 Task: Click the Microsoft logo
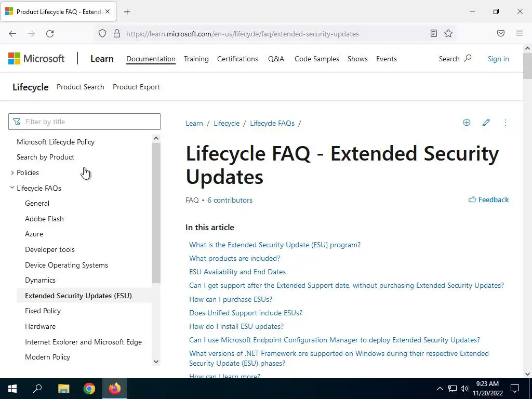coord(36,59)
